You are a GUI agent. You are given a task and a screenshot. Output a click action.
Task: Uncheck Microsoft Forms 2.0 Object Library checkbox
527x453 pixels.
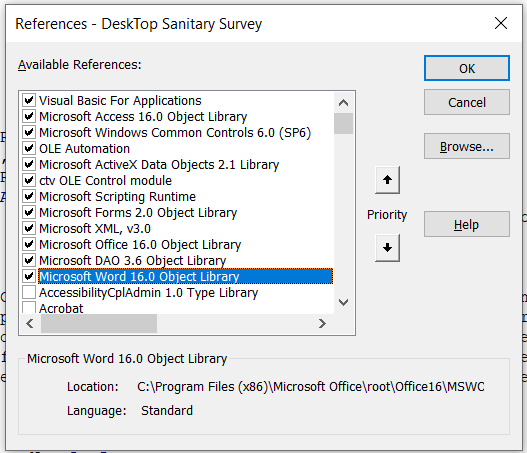29,212
